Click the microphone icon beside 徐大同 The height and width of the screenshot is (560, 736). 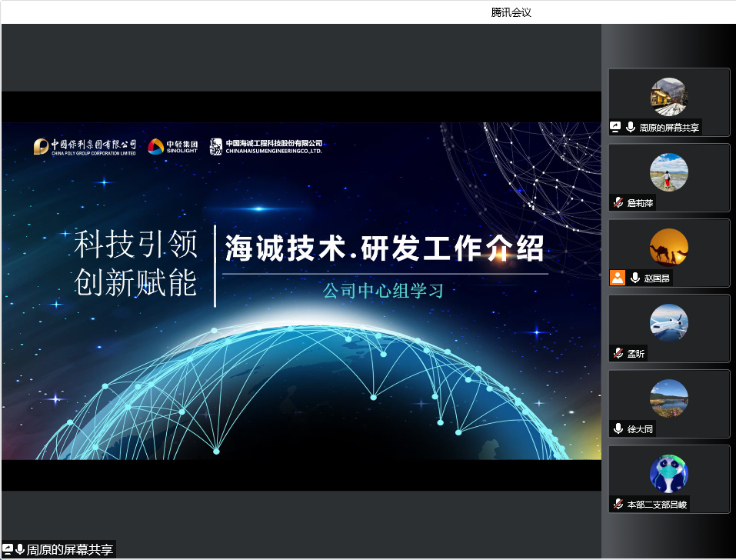click(x=618, y=429)
